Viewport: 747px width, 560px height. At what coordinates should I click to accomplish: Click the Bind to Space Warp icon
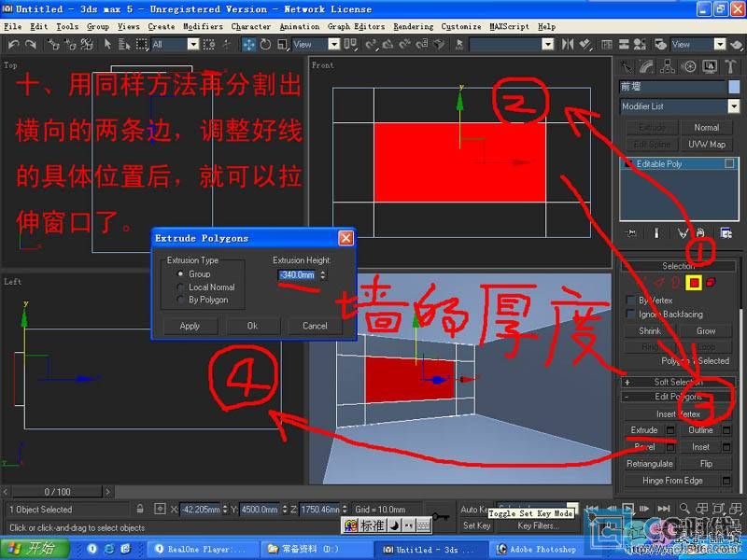[87, 44]
